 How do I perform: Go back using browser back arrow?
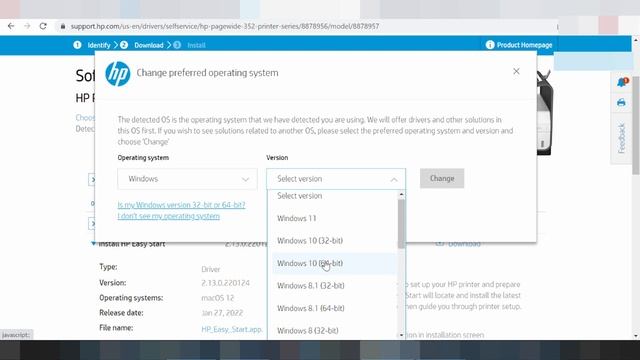coord(11,26)
